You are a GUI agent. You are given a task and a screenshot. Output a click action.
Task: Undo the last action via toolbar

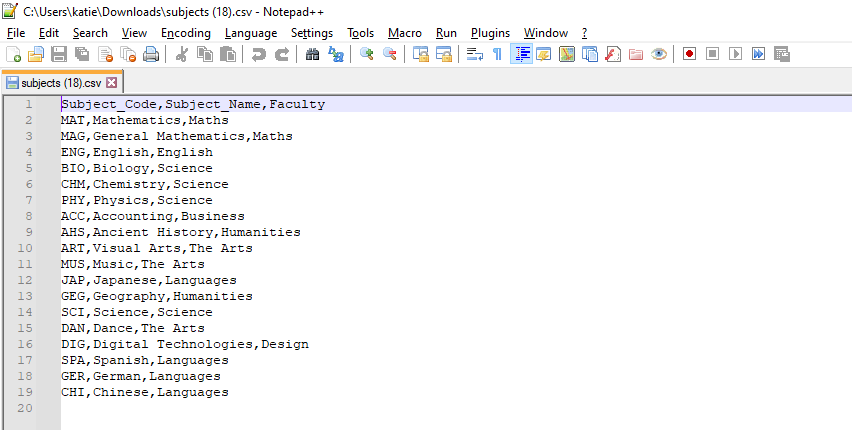coord(259,54)
